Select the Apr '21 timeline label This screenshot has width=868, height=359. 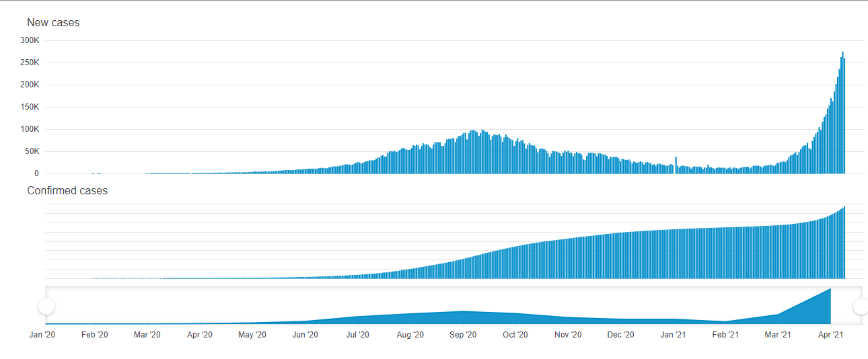[831, 335]
